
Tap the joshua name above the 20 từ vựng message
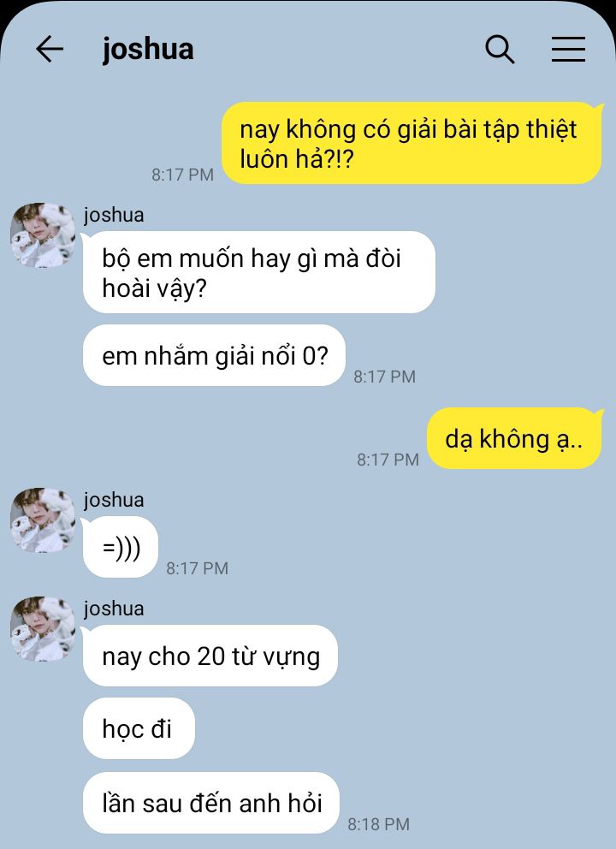(114, 609)
